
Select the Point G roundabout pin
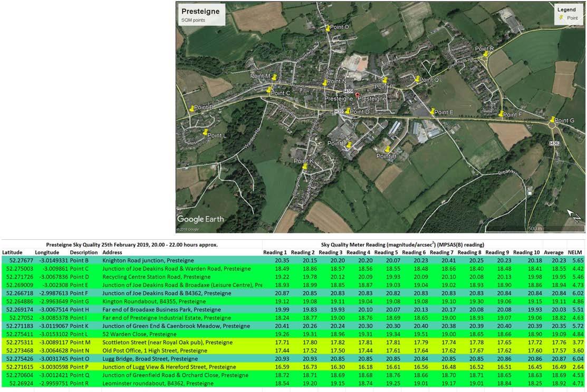[x=552, y=120]
